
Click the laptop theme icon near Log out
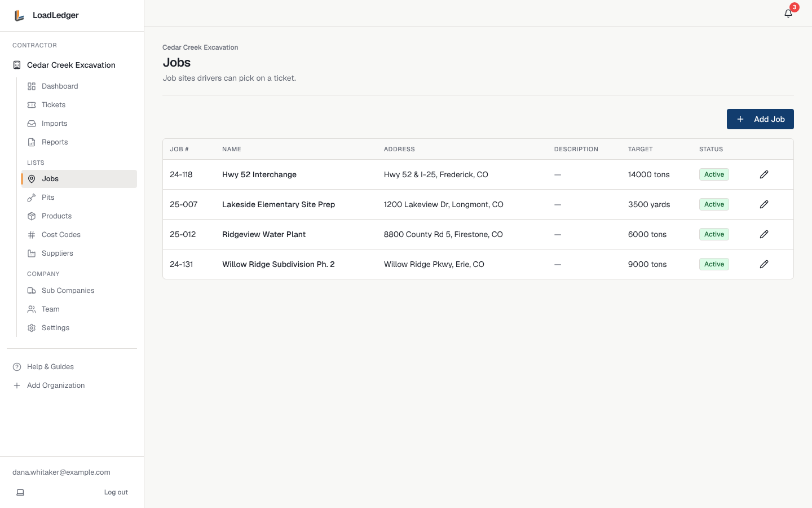pos(20,492)
